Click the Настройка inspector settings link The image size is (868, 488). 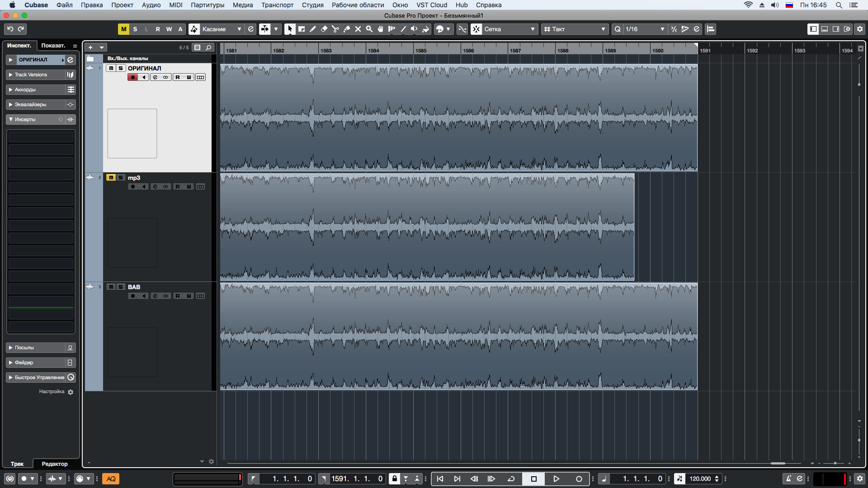pos(52,392)
